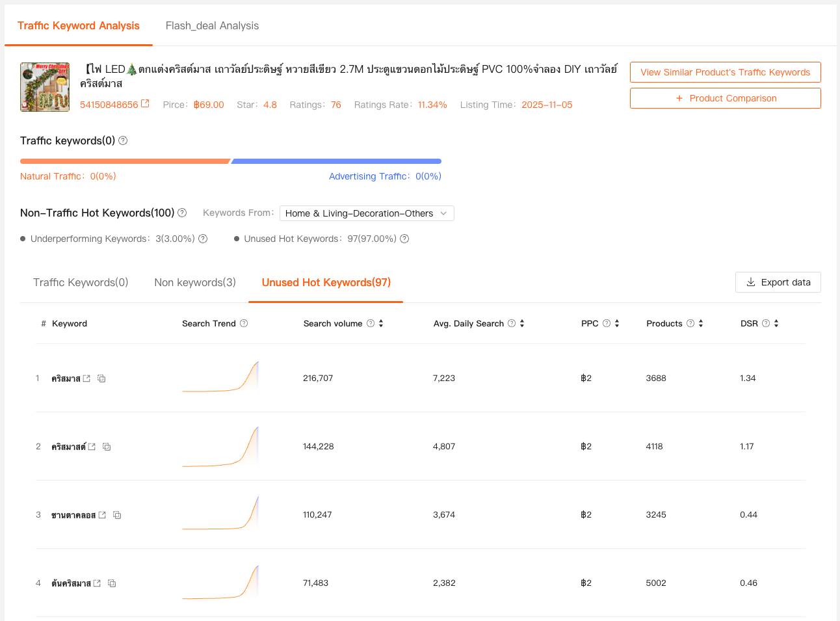Switch to Flash_deal Analysis tab
The image size is (840, 621).
coord(212,26)
